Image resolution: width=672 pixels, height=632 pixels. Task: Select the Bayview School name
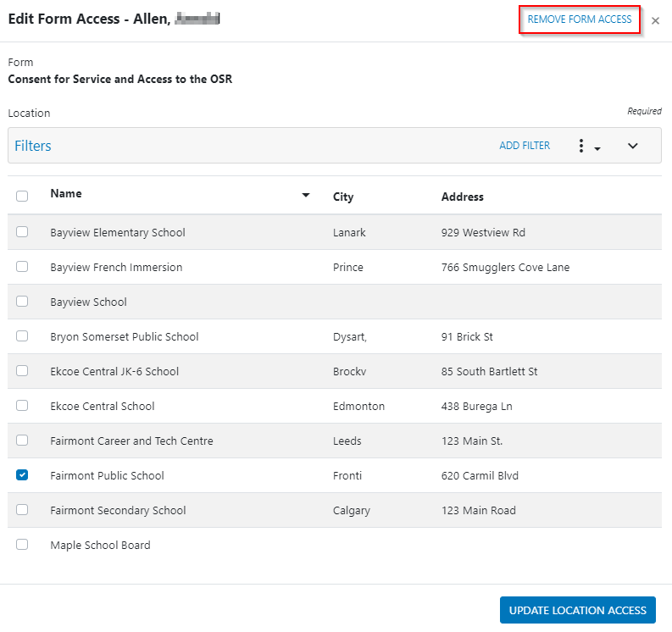coord(89,302)
